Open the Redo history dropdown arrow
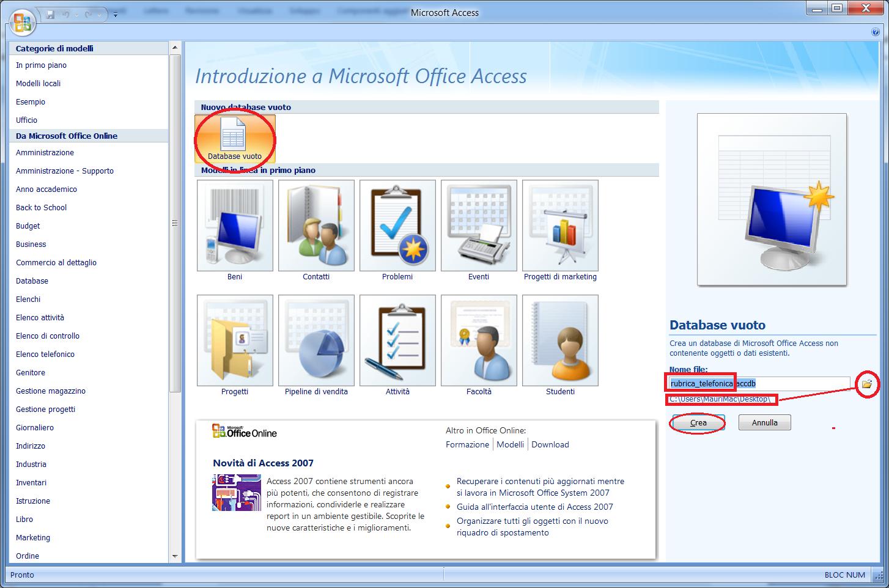The image size is (889, 588). tap(99, 14)
